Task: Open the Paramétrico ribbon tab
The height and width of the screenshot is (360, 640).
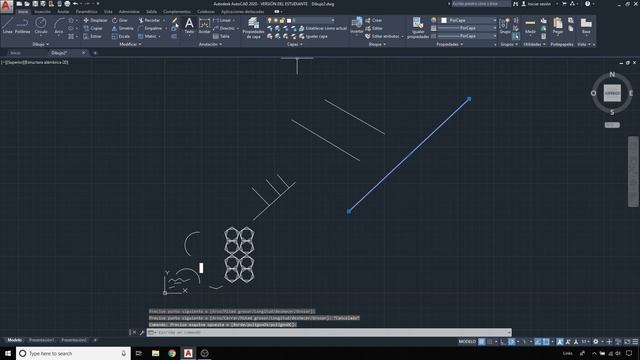Action: click(x=87, y=11)
